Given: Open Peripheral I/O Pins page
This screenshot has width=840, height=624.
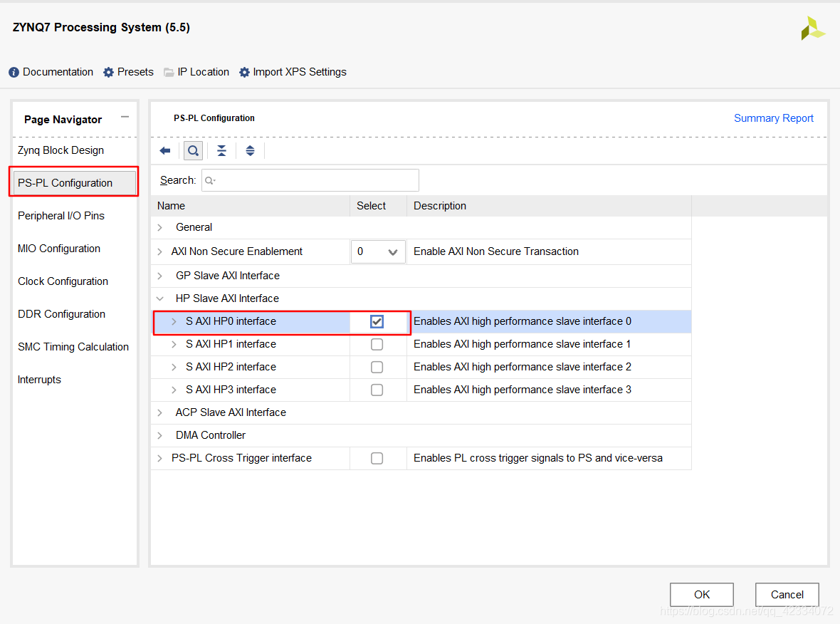Looking at the screenshot, I should (x=61, y=216).
